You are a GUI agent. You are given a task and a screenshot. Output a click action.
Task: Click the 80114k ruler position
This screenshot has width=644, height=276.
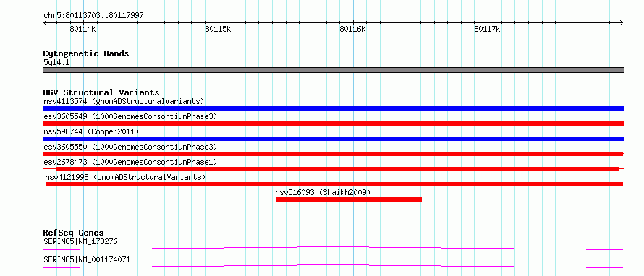click(83, 29)
